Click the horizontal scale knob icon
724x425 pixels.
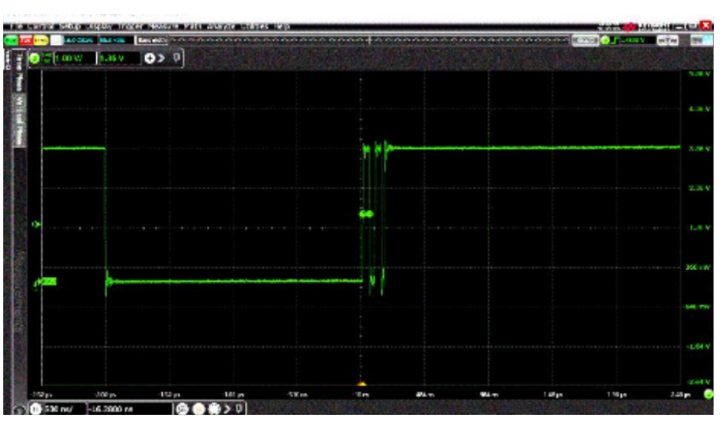[x=36, y=409]
